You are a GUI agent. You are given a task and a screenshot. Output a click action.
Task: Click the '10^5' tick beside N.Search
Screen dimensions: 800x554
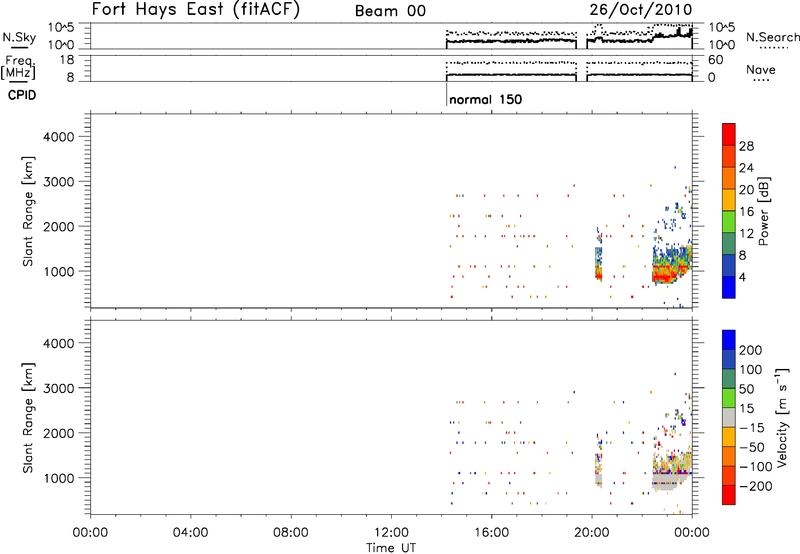[722, 27]
